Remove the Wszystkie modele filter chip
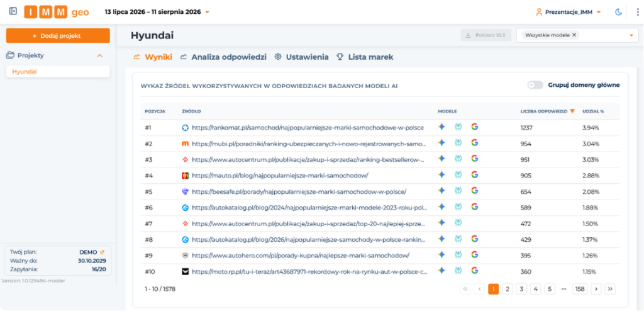Screen dimensions: 644x316 click(574, 35)
